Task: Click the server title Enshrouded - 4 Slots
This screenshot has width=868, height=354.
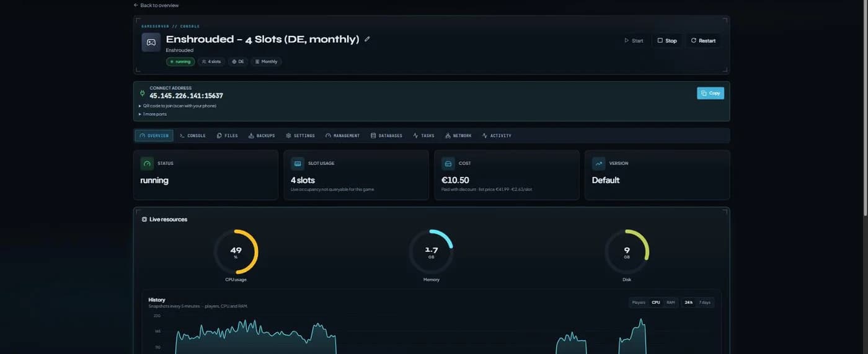Action: point(263,39)
